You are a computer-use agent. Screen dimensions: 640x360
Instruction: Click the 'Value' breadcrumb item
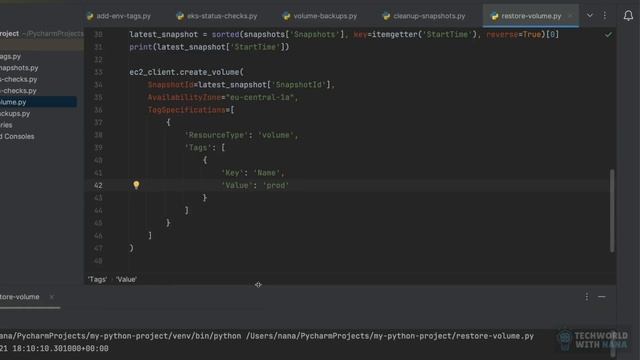pyautogui.click(x=126, y=280)
